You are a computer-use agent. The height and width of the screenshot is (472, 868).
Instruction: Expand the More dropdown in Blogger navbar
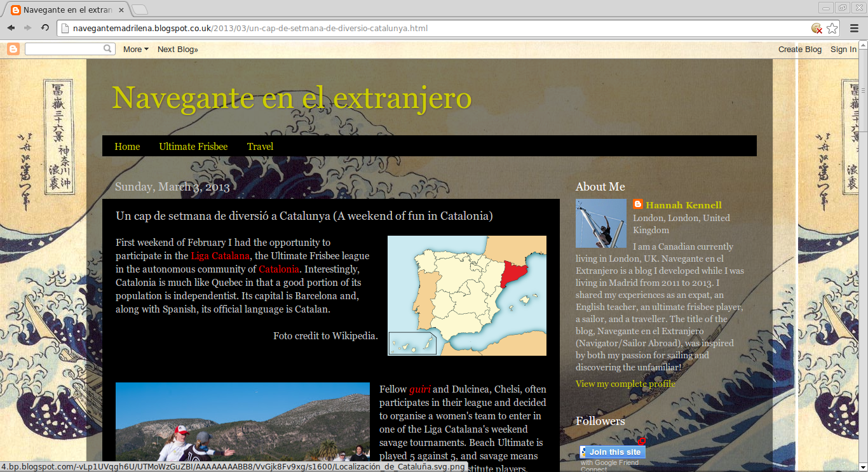click(x=135, y=49)
